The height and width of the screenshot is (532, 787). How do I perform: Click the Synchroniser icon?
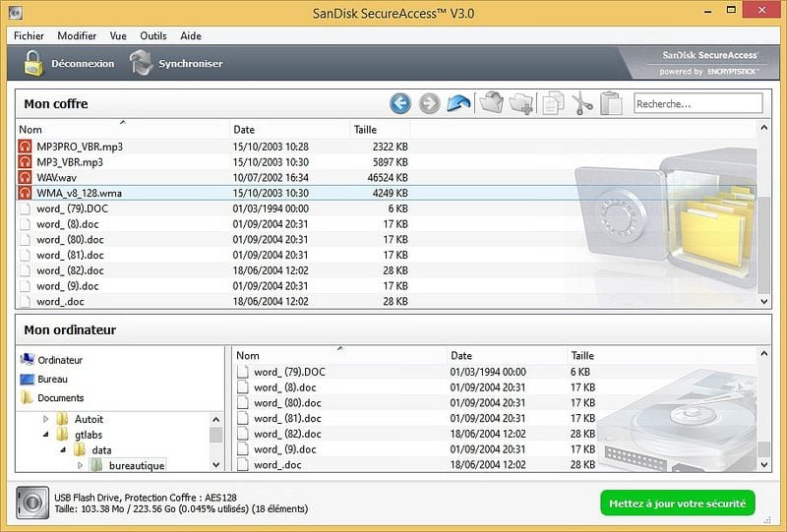pyautogui.click(x=141, y=63)
